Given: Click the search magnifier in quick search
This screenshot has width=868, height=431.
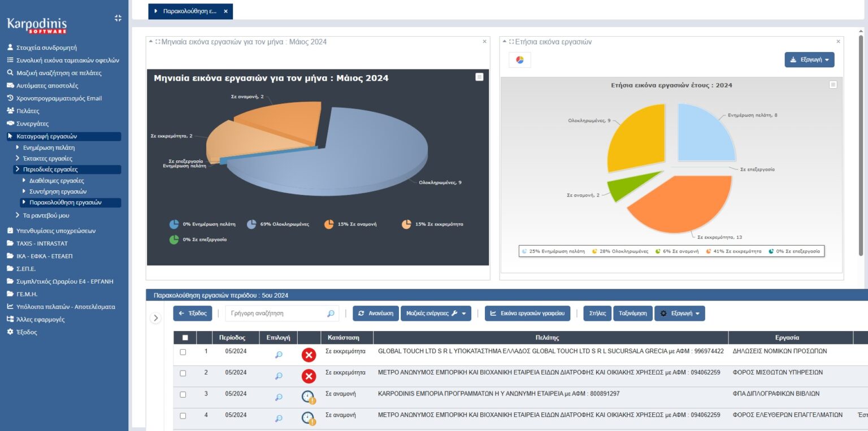Looking at the screenshot, I should point(331,314).
